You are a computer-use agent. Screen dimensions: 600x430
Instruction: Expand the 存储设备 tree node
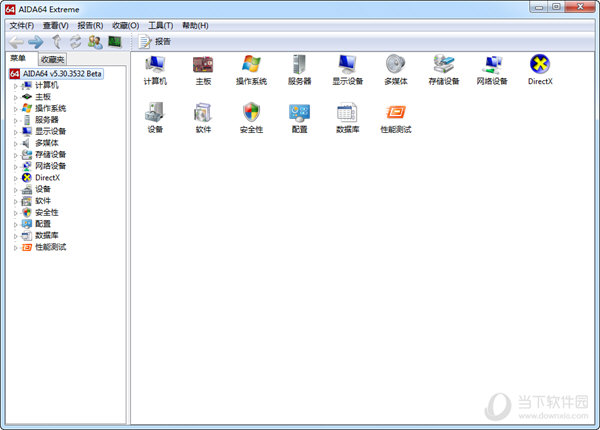[x=15, y=155]
